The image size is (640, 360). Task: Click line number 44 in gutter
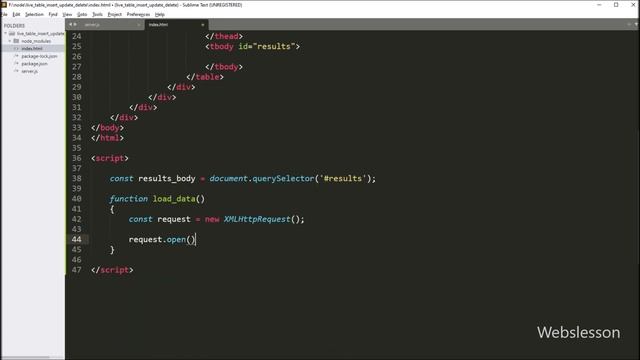pos(77,239)
